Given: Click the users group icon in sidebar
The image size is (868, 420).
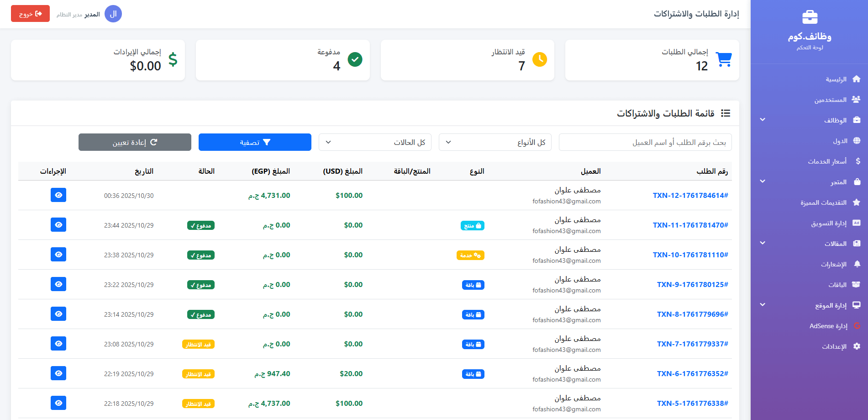Looking at the screenshot, I should 856,100.
